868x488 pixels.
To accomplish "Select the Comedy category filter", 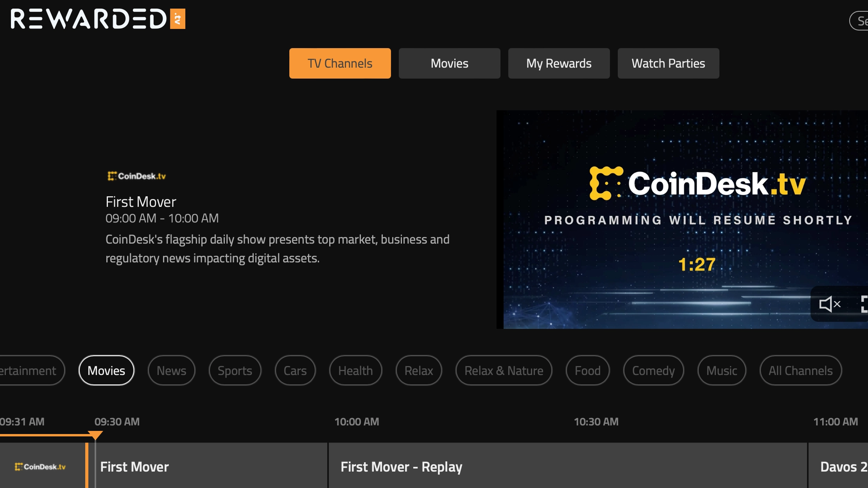I will 653,370.
